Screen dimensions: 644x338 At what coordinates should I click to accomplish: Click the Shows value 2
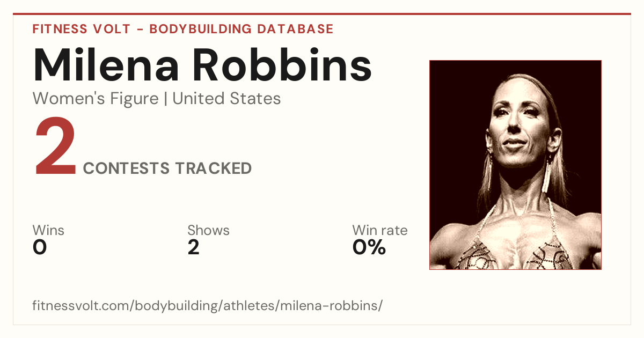click(193, 247)
